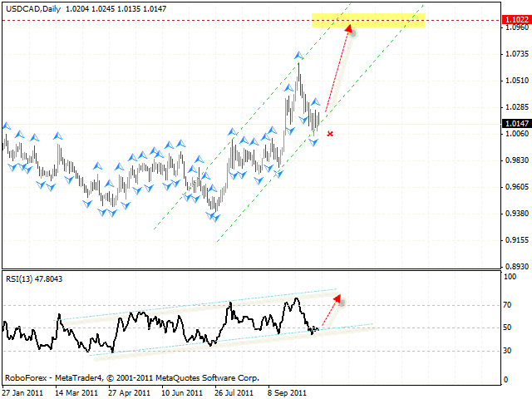Select the blue fractal arrow above the highest price peak

(x=298, y=56)
